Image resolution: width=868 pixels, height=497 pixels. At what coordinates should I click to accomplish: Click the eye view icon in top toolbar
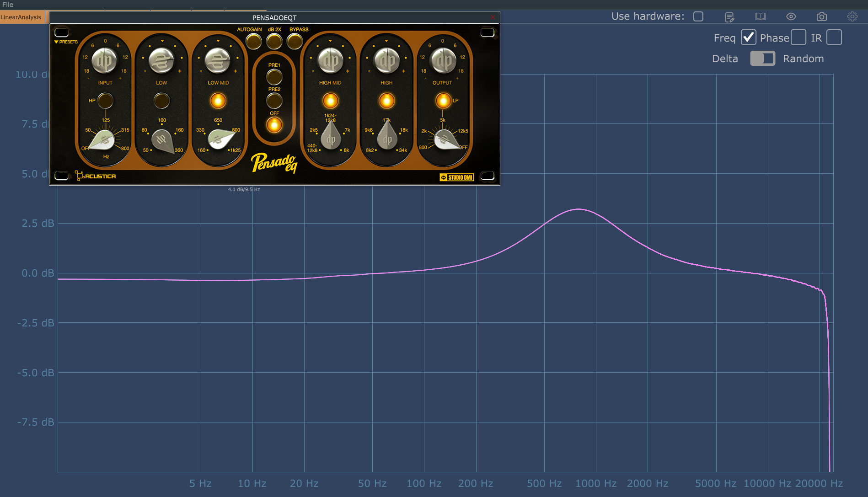(x=791, y=17)
